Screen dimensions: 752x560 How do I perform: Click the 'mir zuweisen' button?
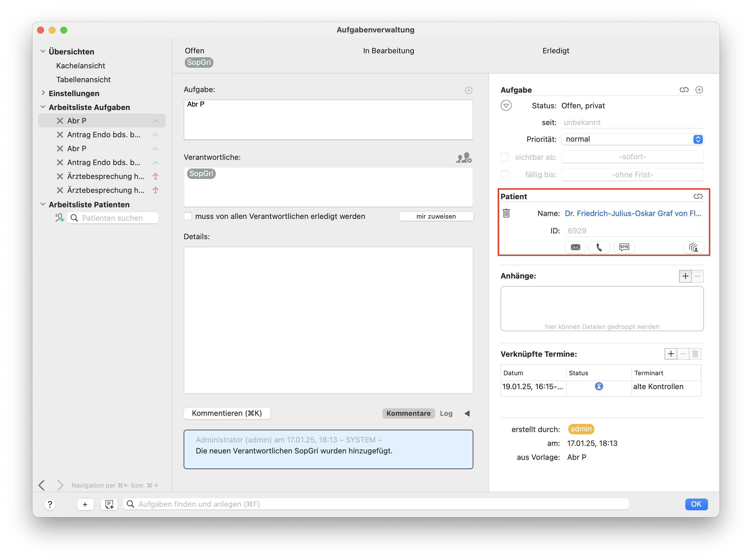click(436, 216)
